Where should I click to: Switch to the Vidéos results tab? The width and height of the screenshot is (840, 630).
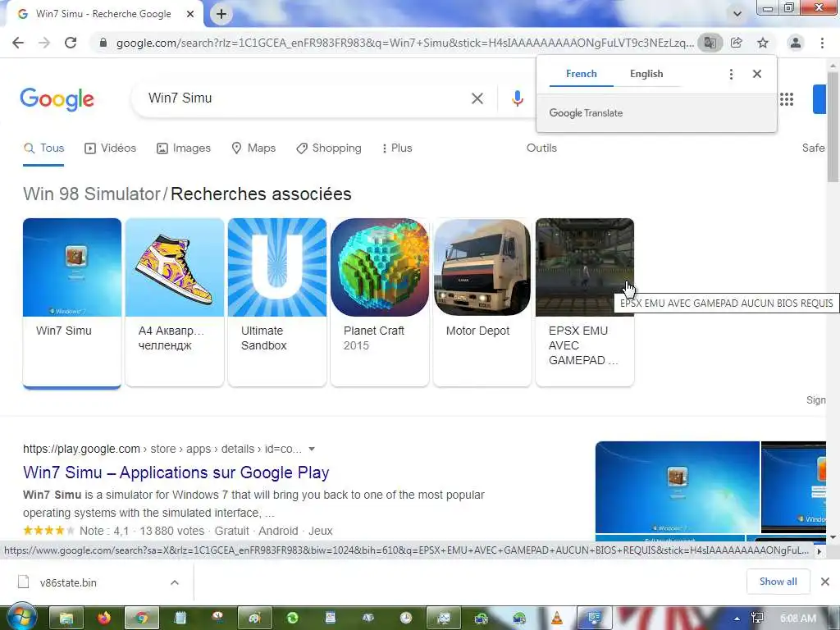coord(111,148)
